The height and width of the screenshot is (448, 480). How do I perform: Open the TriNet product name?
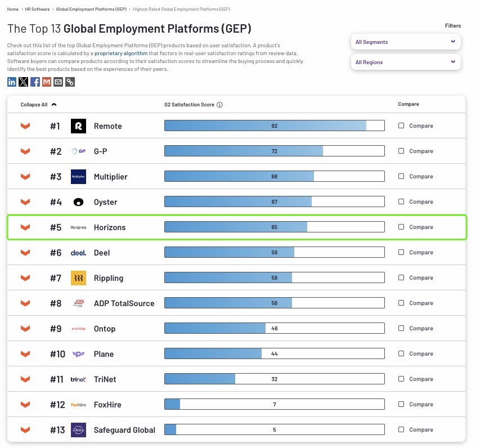pyautogui.click(x=105, y=379)
